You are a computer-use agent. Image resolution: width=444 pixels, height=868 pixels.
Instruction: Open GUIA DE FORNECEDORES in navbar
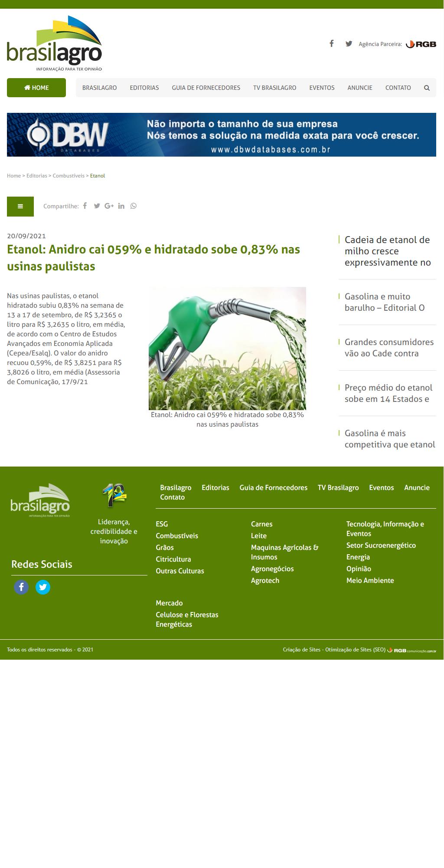point(206,88)
